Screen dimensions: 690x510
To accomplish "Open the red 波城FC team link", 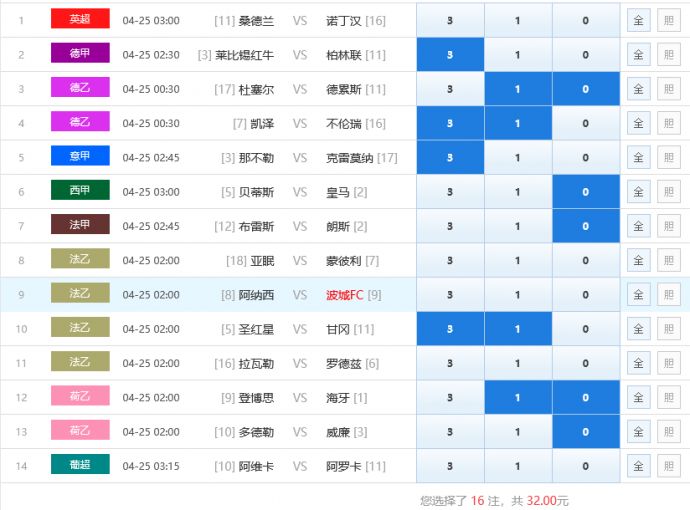I will 346,295.
